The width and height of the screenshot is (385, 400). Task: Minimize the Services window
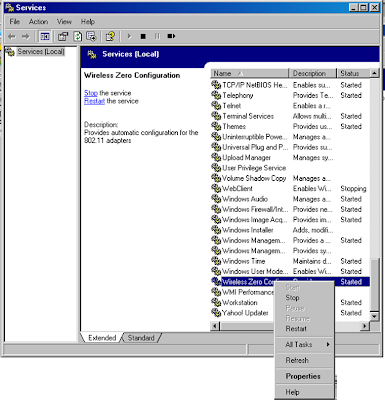pyautogui.click(x=354, y=7)
